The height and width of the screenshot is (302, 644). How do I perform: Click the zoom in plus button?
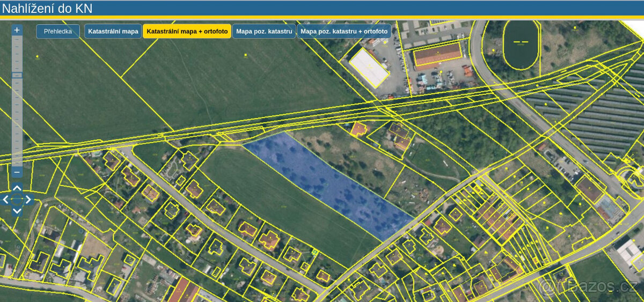(x=17, y=30)
